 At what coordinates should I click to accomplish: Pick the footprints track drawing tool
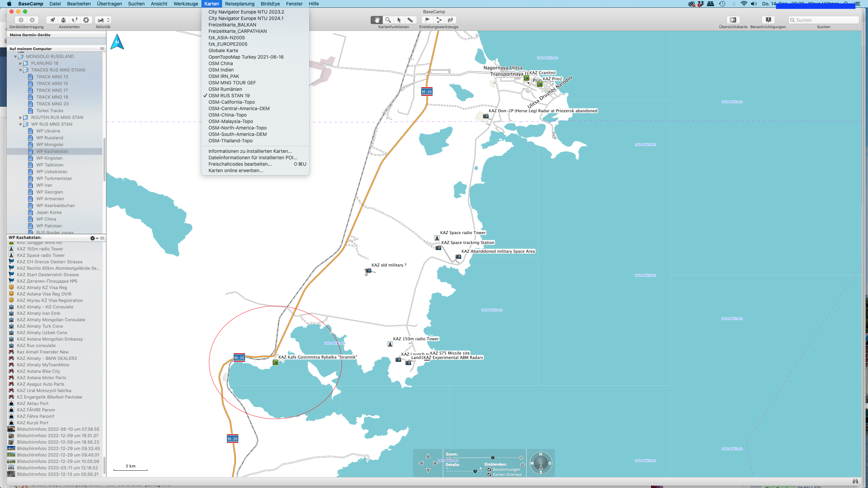pos(450,20)
